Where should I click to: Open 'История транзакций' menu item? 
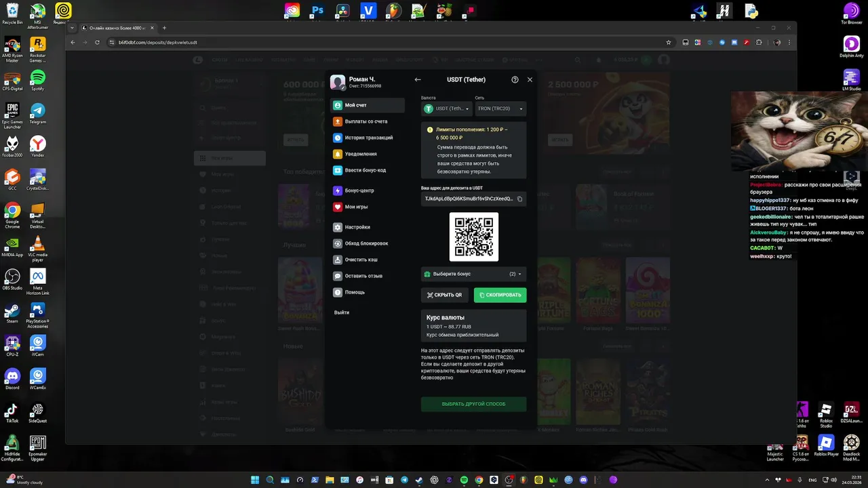pos(367,138)
